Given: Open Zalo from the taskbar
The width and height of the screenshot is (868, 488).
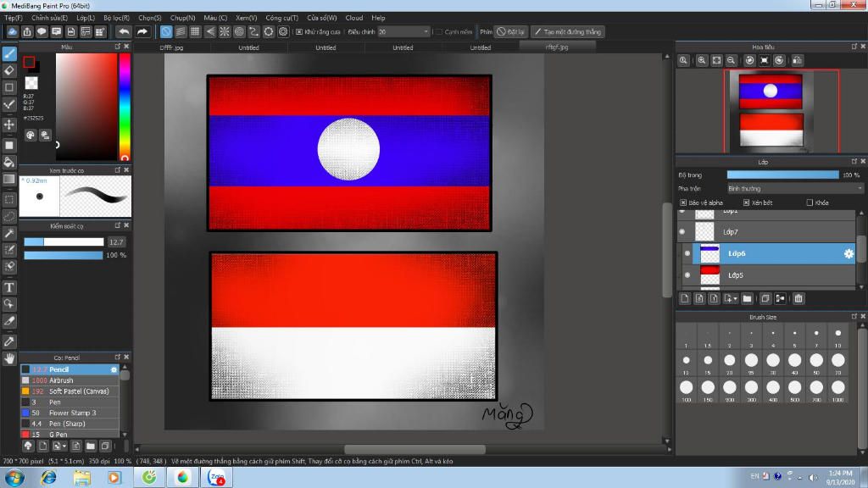Looking at the screenshot, I should tap(216, 477).
